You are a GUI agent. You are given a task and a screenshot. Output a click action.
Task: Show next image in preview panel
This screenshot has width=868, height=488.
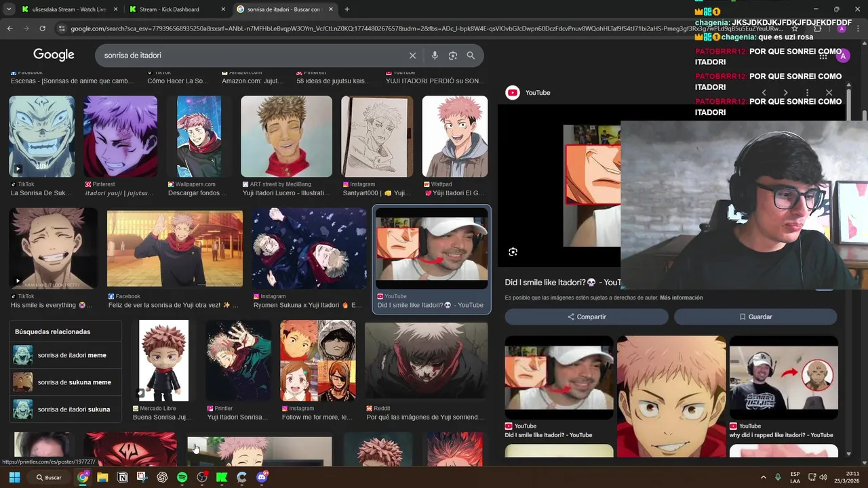pos(785,93)
